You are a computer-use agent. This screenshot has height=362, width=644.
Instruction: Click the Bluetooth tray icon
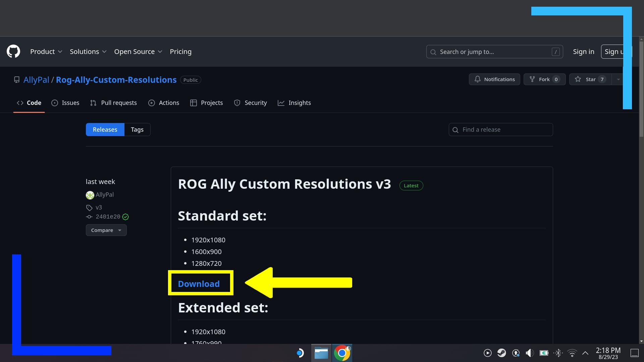point(558,353)
